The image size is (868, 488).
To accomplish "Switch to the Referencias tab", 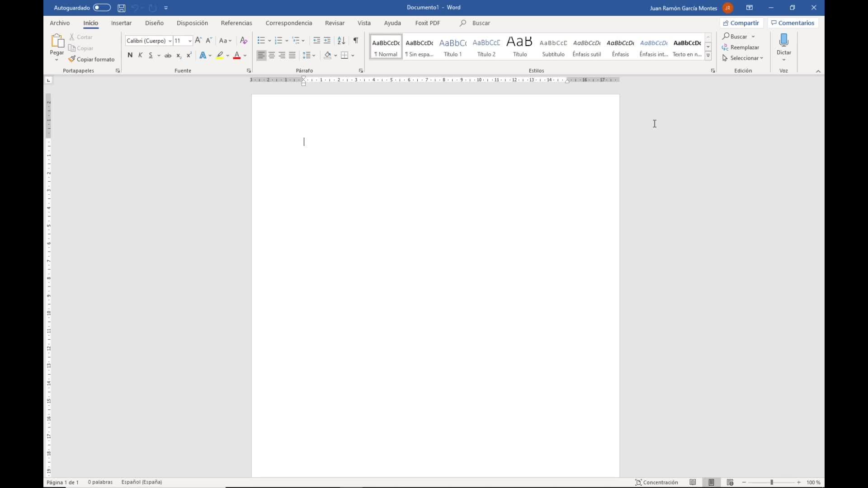I will [x=236, y=23].
